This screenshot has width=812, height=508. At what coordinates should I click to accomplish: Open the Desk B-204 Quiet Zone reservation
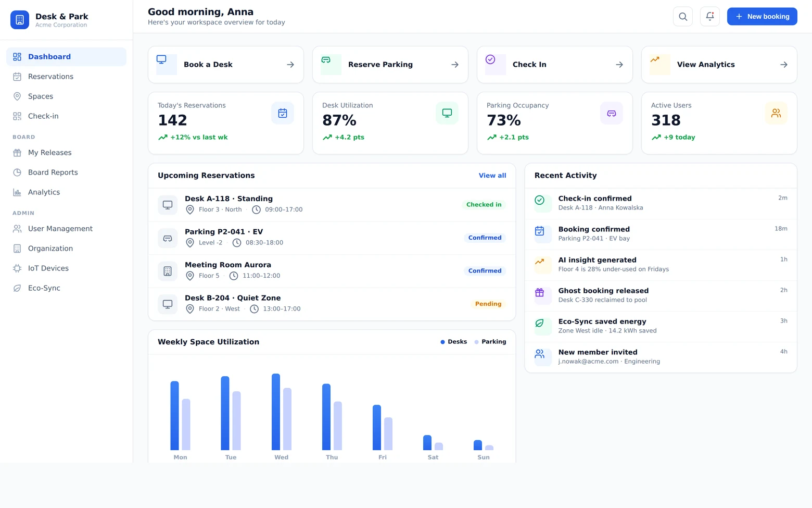pyautogui.click(x=332, y=304)
